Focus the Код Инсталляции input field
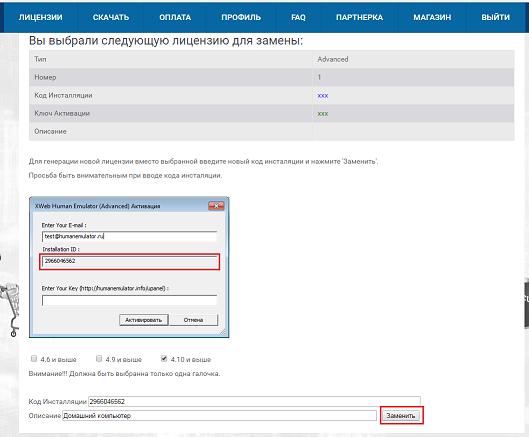 click(x=254, y=401)
